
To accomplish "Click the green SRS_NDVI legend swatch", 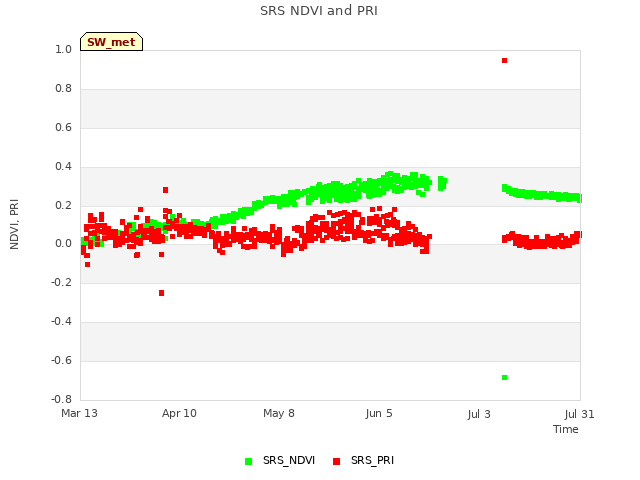I will 249,461.
